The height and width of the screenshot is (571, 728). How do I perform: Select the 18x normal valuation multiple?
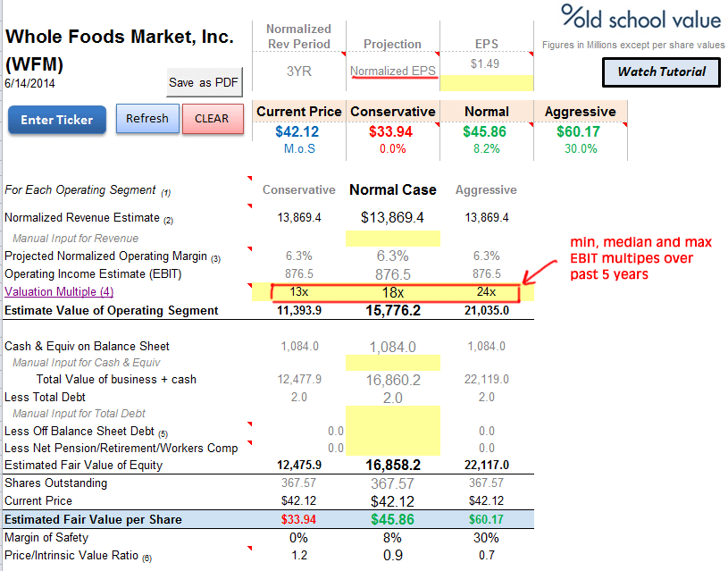pyautogui.click(x=393, y=292)
